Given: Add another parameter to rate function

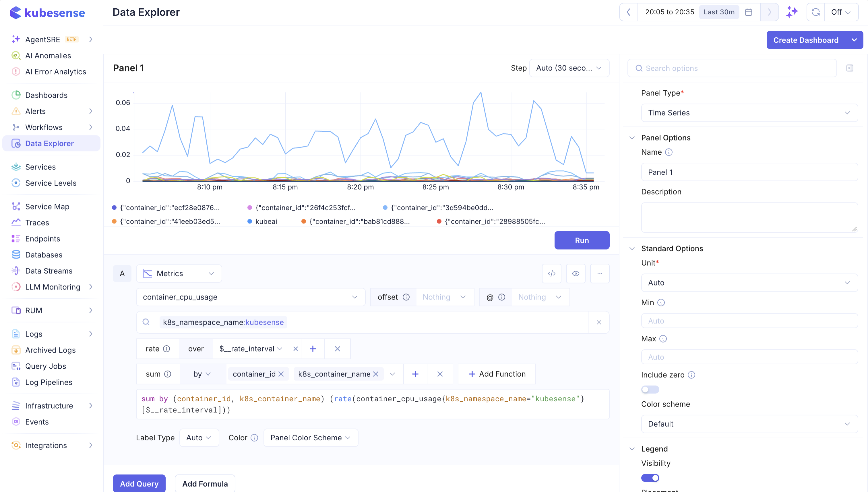Looking at the screenshot, I should point(313,349).
